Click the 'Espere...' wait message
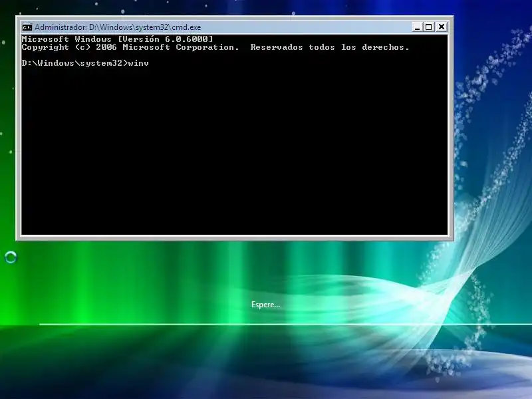Image resolution: width=532 pixels, height=399 pixels. (x=265, y=305)
